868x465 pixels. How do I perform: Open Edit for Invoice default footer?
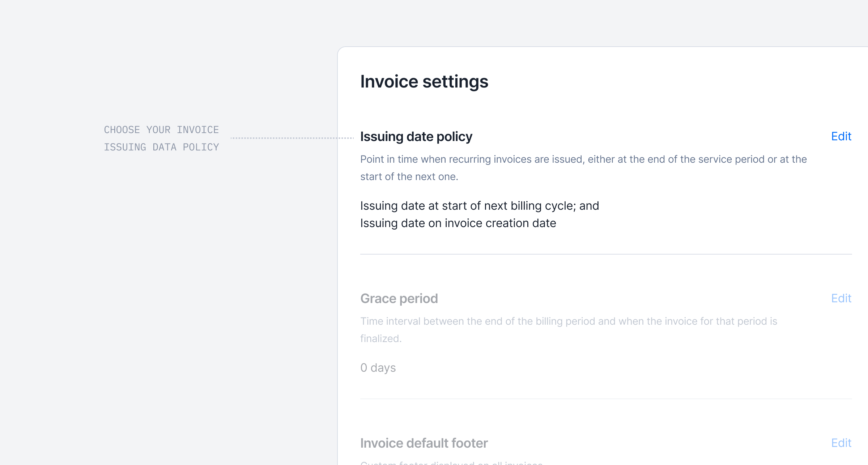841,443
